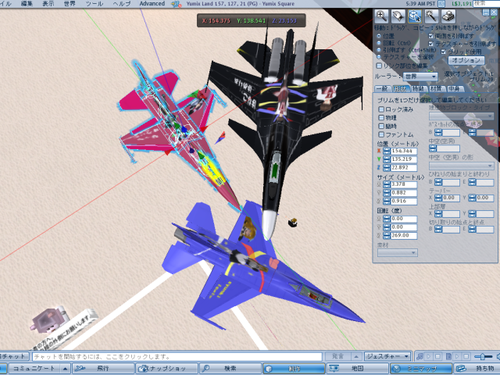Open the Ruler (ルーラー) world dropdown

point(420,77)
